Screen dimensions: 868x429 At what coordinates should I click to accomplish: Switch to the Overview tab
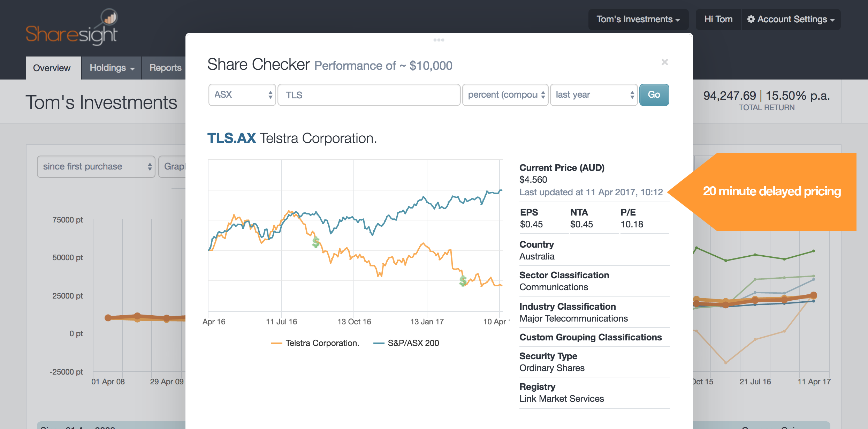[x=52, y=68]
